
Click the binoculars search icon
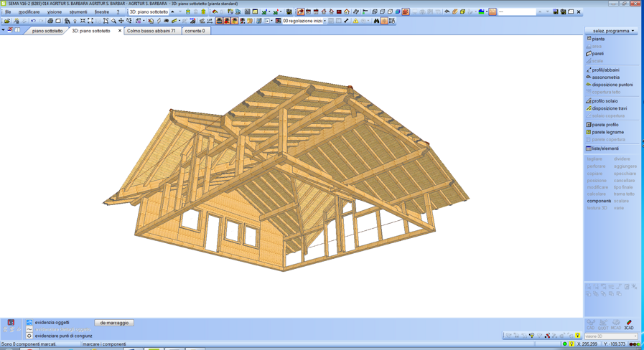click(x=376, y=22)
